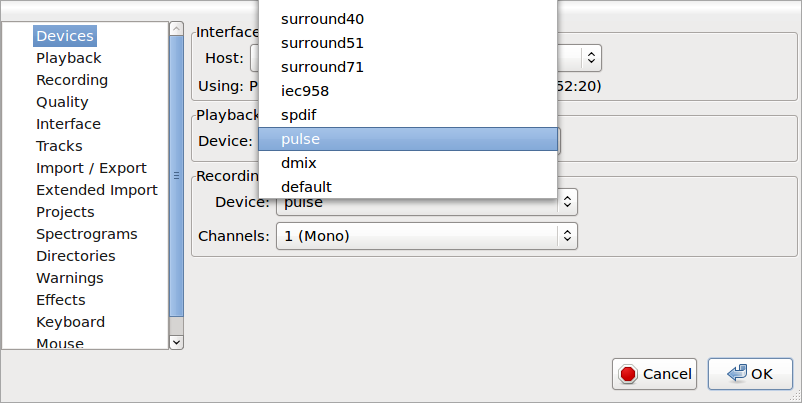Expand the Host combo box arrow
The width and height of the screenshot is (802, 403).
(590, 58)
